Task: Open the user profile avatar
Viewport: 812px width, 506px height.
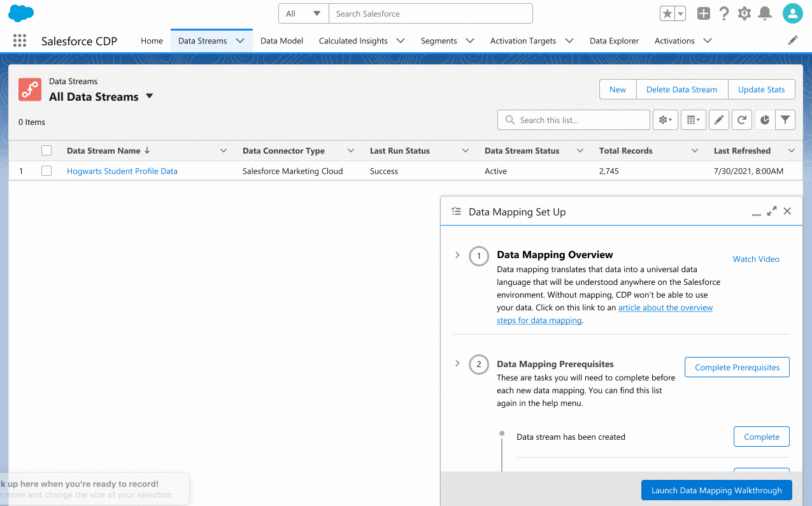Action: (x=792, y=13)
